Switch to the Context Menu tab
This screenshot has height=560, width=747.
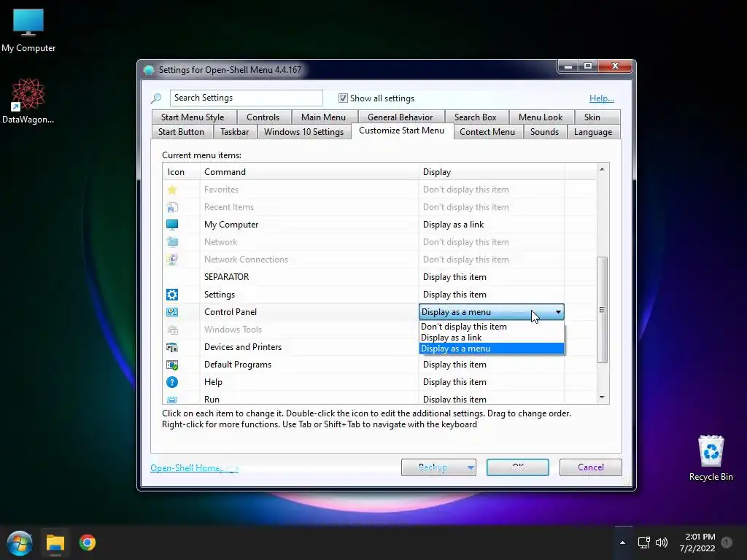[487, 132]
